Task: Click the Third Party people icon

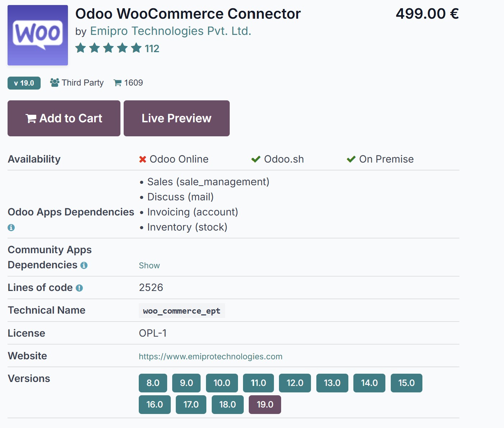Action: [x=54, y=82]
